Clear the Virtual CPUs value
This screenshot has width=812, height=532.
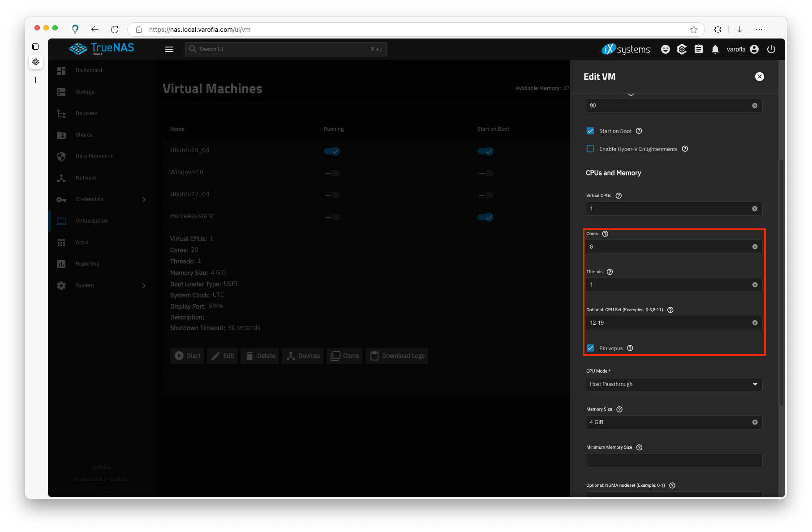(755, 209)
